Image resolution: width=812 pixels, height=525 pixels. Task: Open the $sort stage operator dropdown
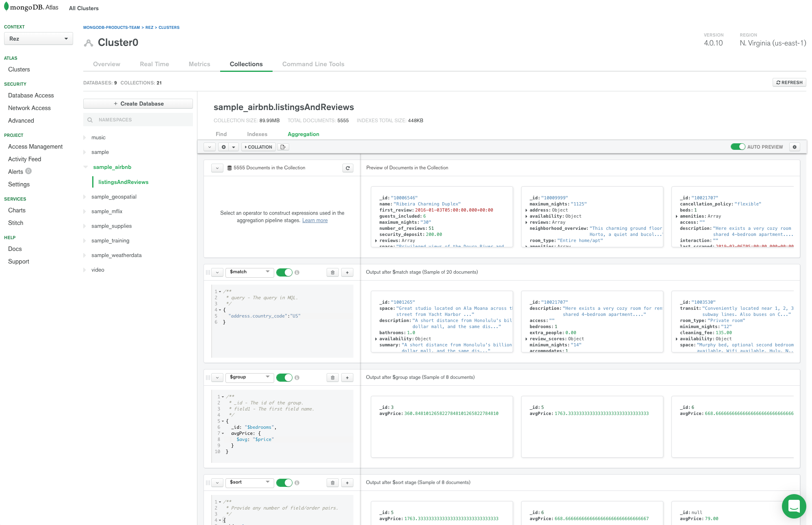pos(250,482)
